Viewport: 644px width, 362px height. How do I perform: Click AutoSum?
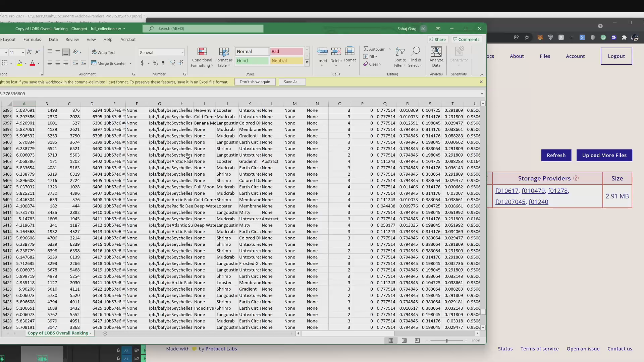(374, 49)
